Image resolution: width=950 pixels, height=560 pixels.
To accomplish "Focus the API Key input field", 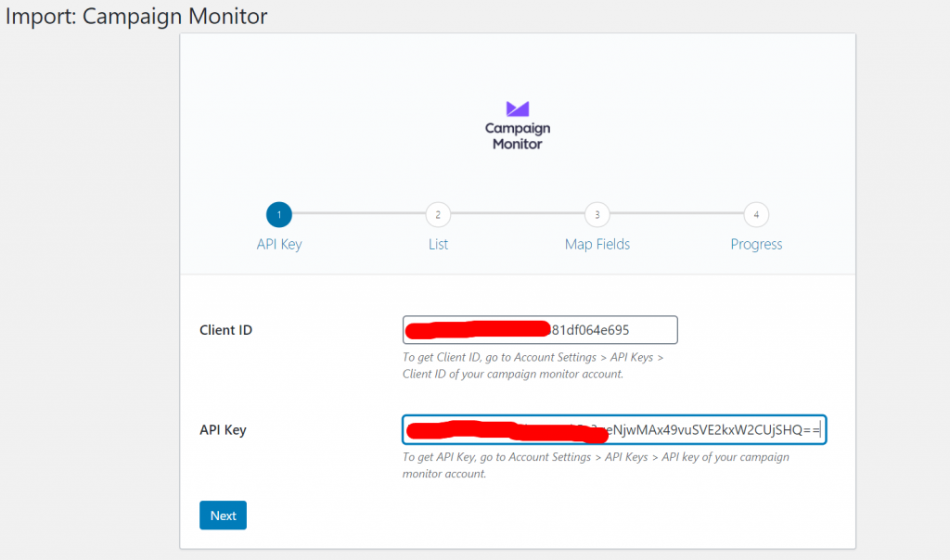I will 614,430.
